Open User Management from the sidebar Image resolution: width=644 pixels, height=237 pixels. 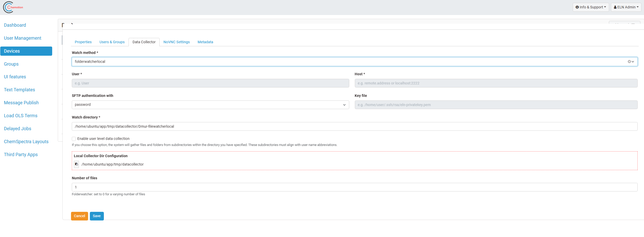(x=22, y=38)
